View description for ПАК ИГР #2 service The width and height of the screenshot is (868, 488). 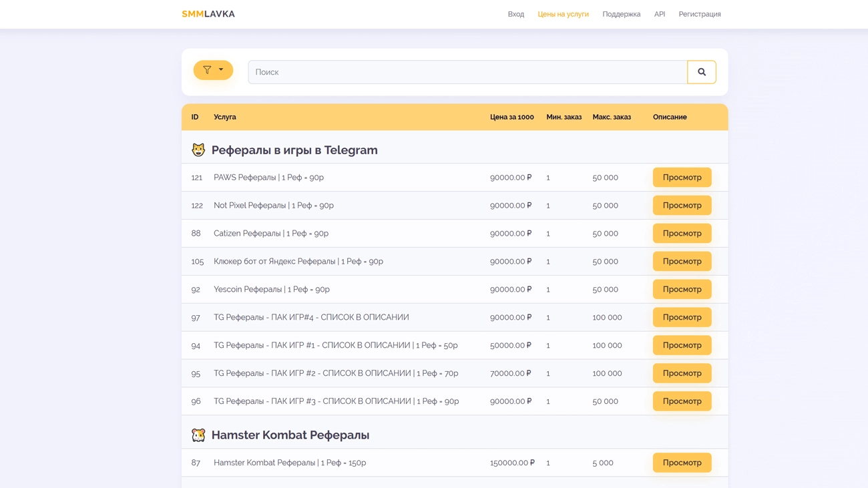click(x=682, y=374)
